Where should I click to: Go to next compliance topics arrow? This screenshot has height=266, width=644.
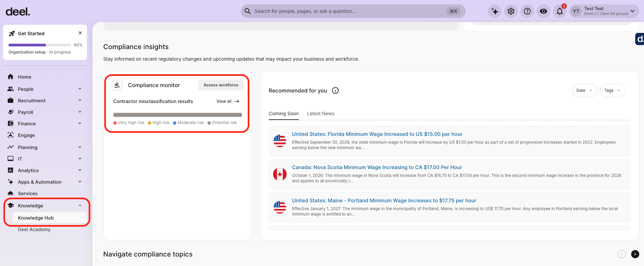tap(635, 254)
